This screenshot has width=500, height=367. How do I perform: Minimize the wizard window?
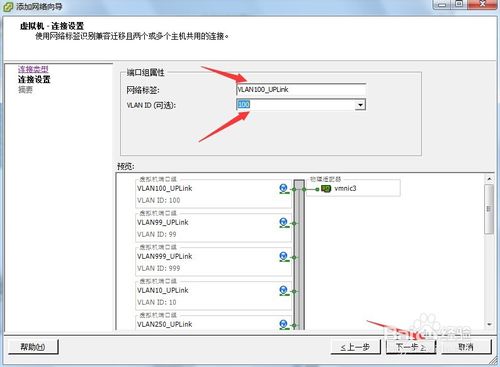[442, 4]
